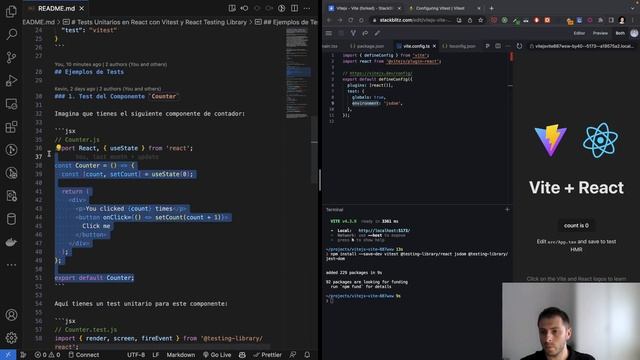This screenshot has height=360, width=640.
Task: Close the README.md tab
Action: pos(82,8)
